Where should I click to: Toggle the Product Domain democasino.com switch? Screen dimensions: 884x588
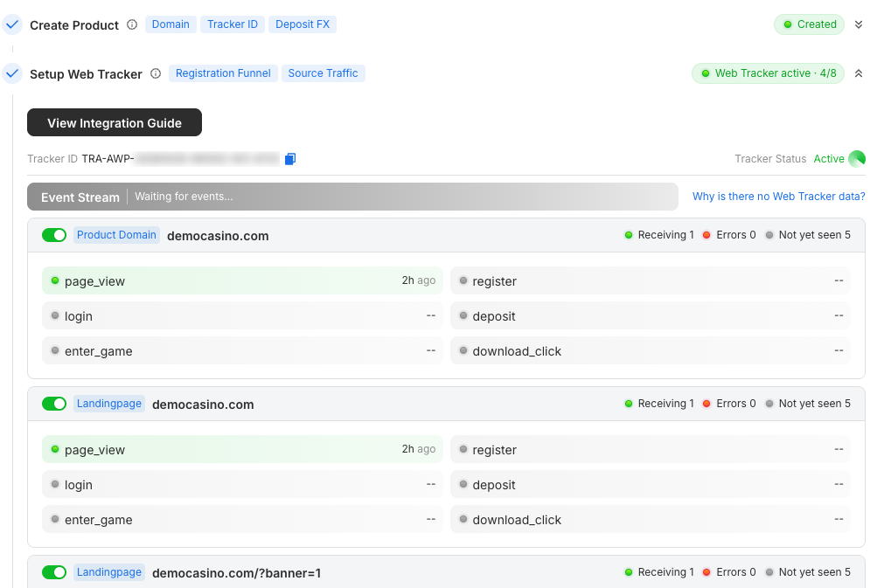54,235
